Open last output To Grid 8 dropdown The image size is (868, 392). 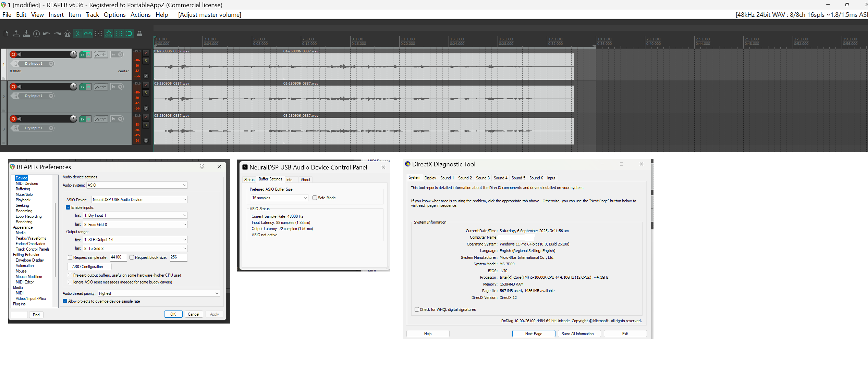pyautogui.click(x=135, y=249)
